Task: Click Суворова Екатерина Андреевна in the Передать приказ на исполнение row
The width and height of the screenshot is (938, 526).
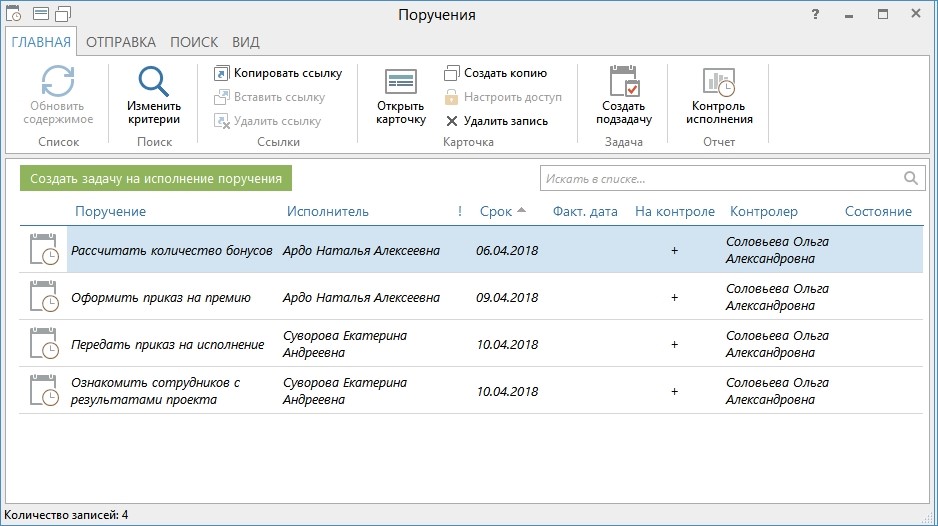Action: pyautogui.click(x=345, y=344)
